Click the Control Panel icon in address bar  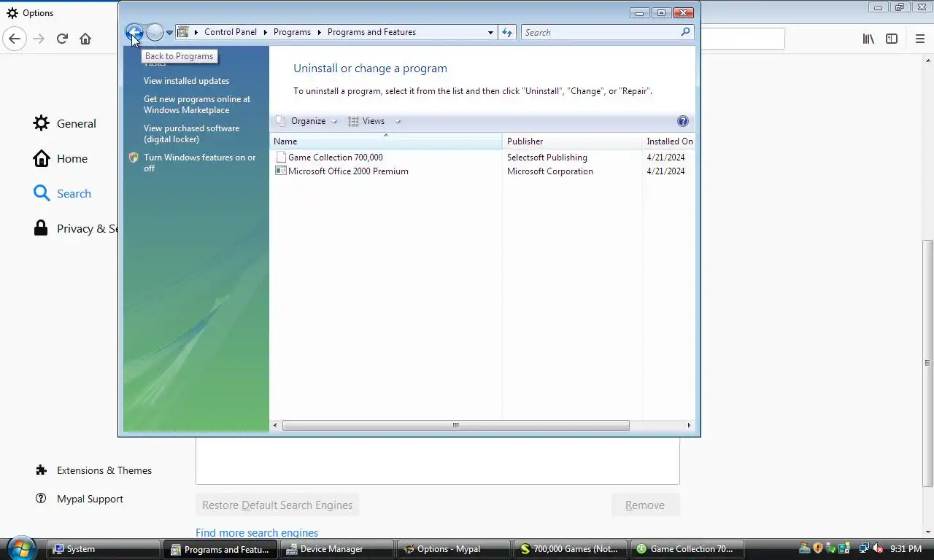click(183, 32)
